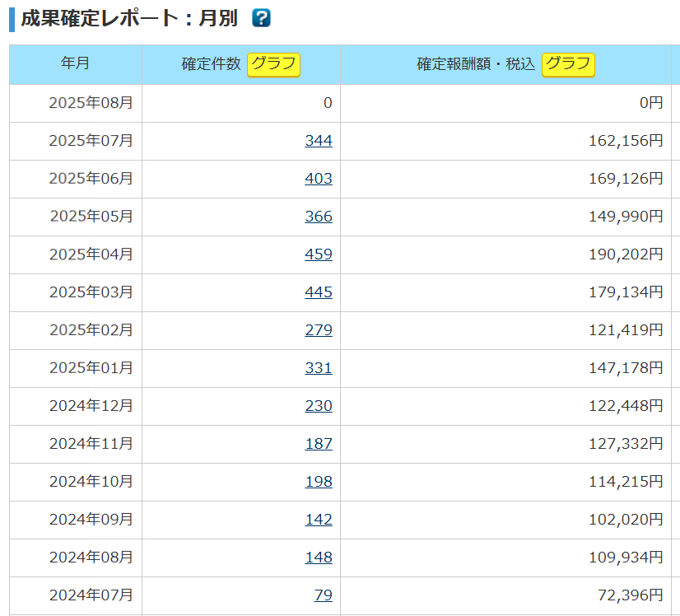Click the 79 link for 2024年07月
680x616 pixels.
pyautogui.click(x=323, y=595)
